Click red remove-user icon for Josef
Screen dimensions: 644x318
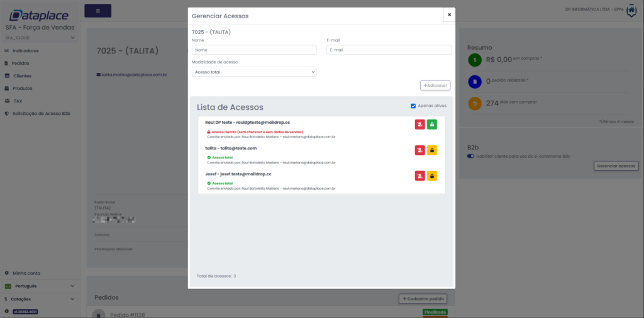[419, 175]
